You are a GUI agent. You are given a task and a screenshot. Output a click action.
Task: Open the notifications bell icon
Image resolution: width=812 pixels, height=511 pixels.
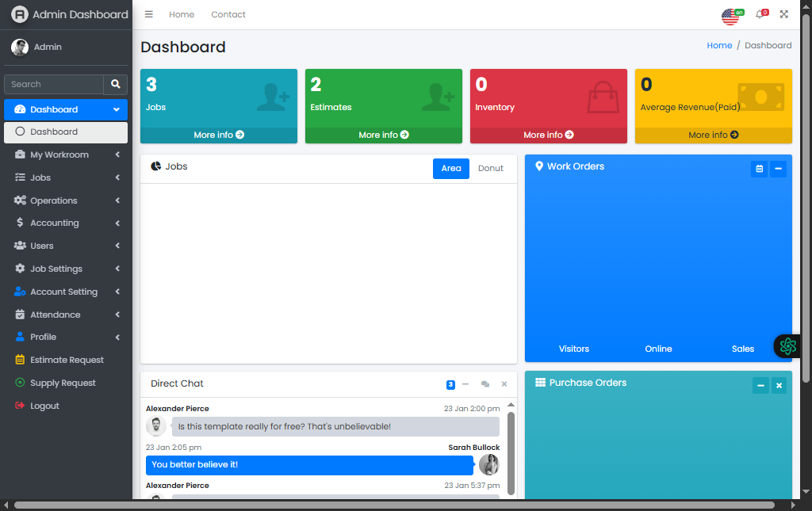(760, 14)
